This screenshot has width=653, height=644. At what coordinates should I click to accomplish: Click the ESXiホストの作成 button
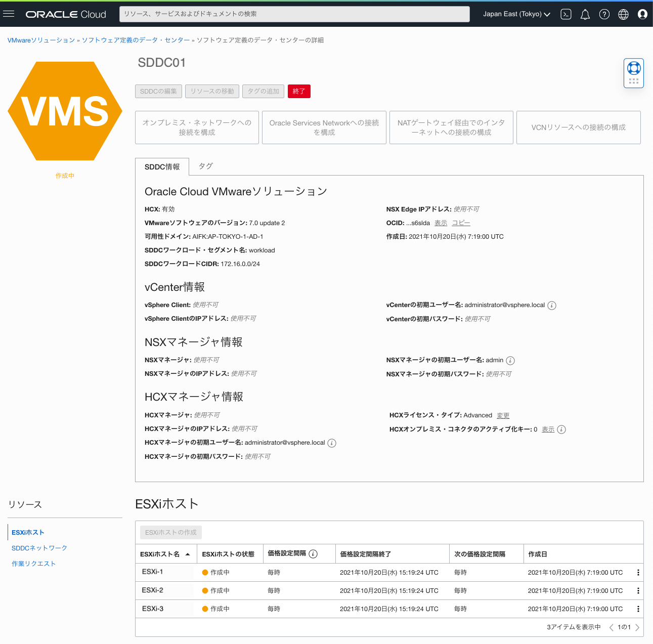click(x=171, y=533)
